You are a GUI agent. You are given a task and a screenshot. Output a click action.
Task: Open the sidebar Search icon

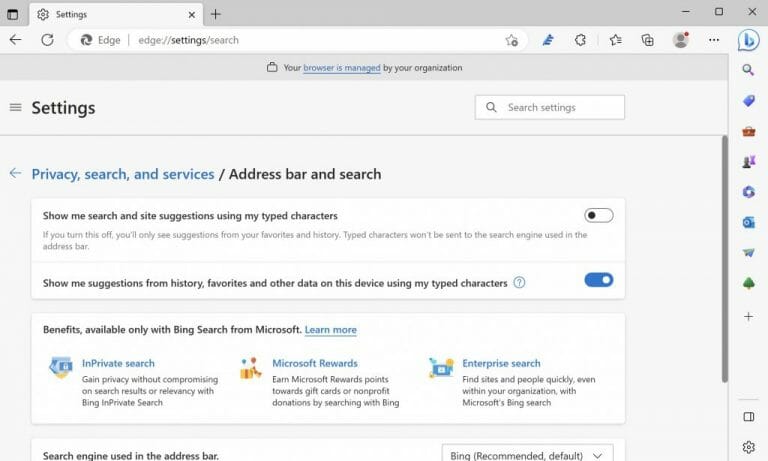(748, 70)
